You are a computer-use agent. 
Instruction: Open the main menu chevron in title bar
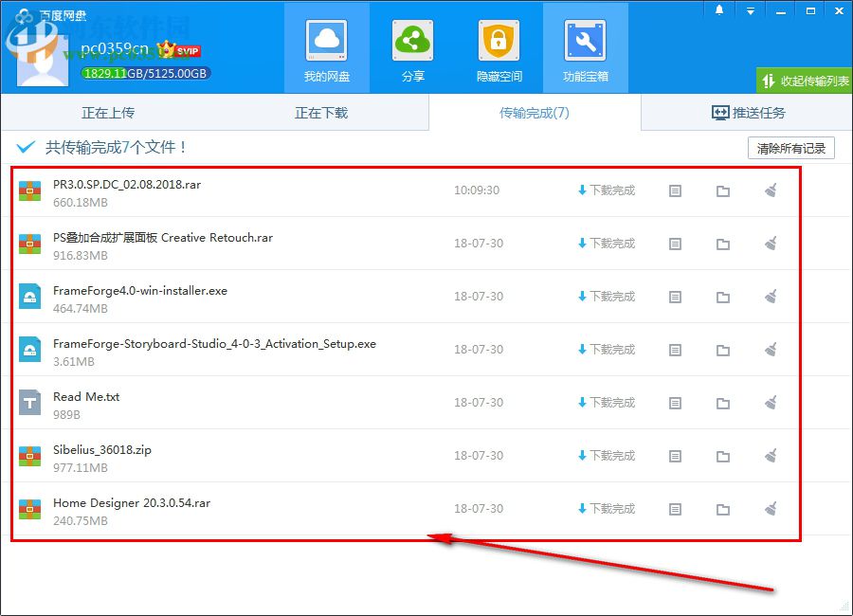pos(750,9)
